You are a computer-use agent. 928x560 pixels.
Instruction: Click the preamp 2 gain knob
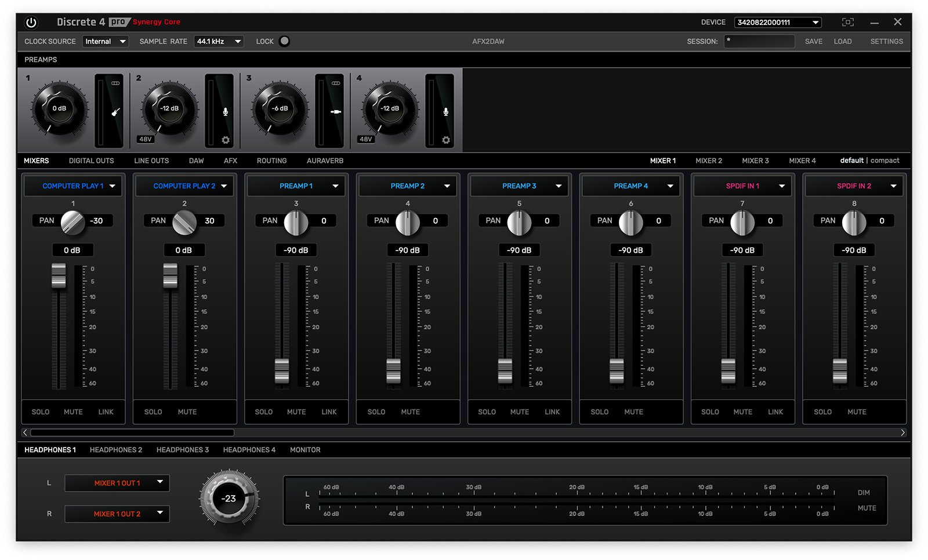point(169,108)
